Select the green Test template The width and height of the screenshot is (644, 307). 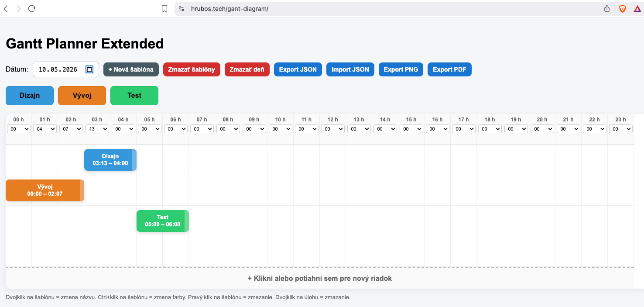point(134,96)
